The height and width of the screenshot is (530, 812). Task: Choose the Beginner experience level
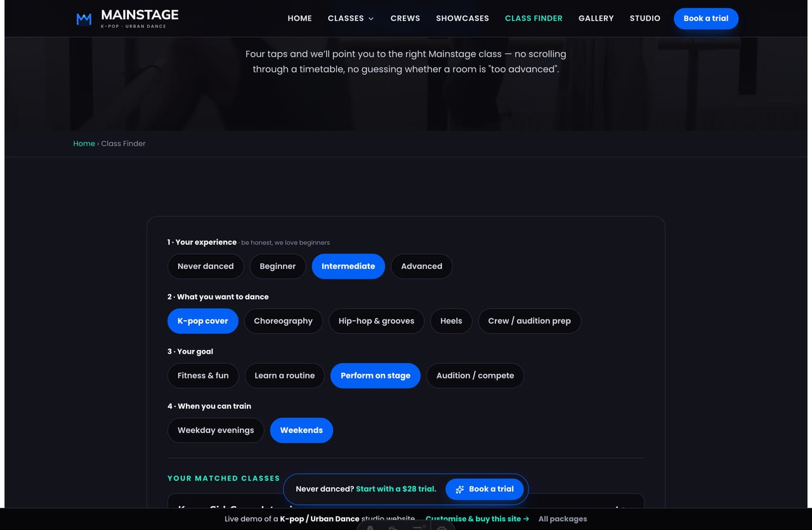point(278,266)
